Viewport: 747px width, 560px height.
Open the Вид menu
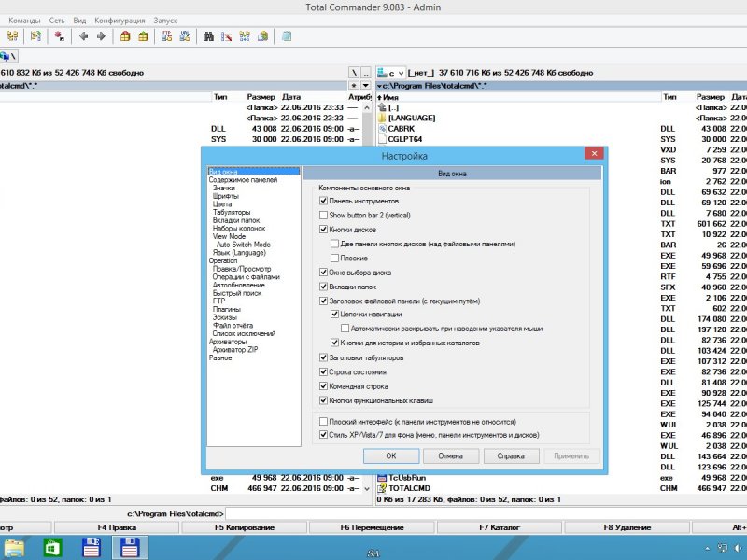click(79, 21)
